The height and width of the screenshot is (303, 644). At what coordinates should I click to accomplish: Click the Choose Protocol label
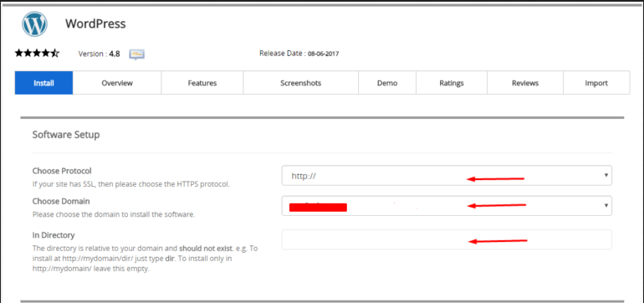coord(62,170)
